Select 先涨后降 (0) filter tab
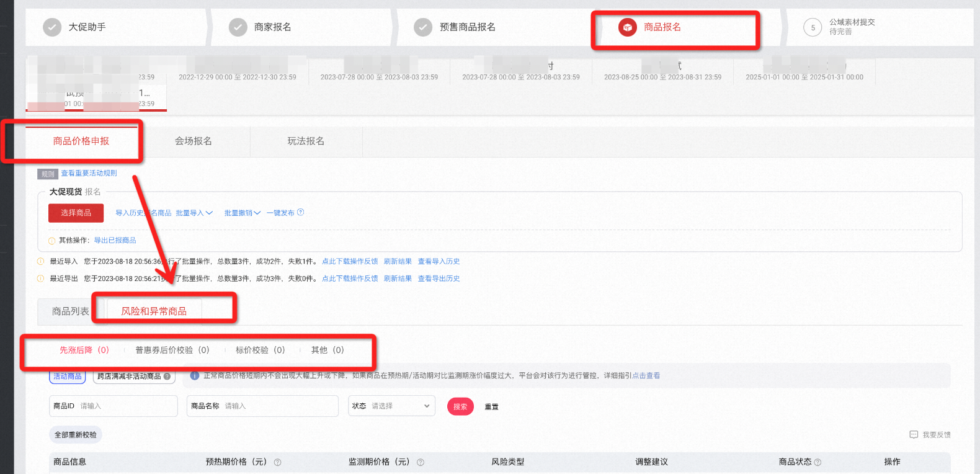Viewport: 980px width, 474px height. click(84, 350)
